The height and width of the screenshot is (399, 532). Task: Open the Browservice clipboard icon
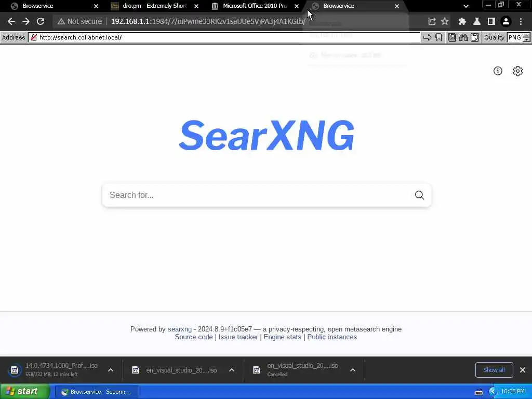475,37
